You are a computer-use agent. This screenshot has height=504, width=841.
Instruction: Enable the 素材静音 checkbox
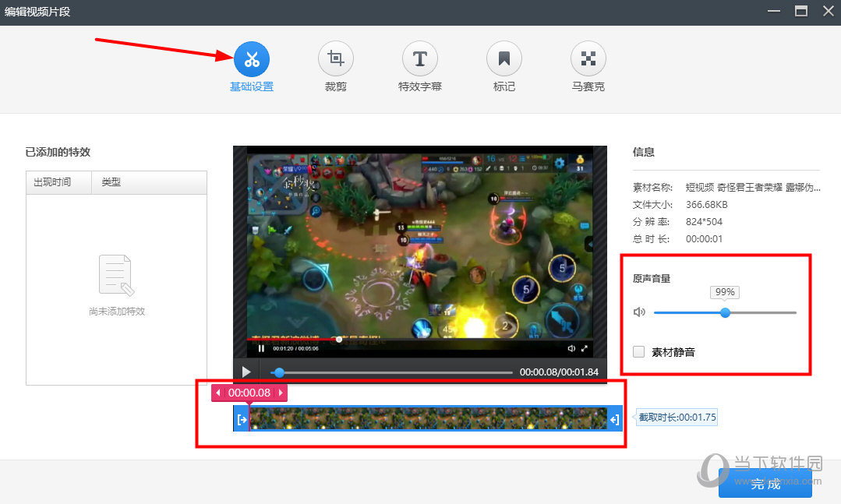pyautogui.click(x=639, y=352)
